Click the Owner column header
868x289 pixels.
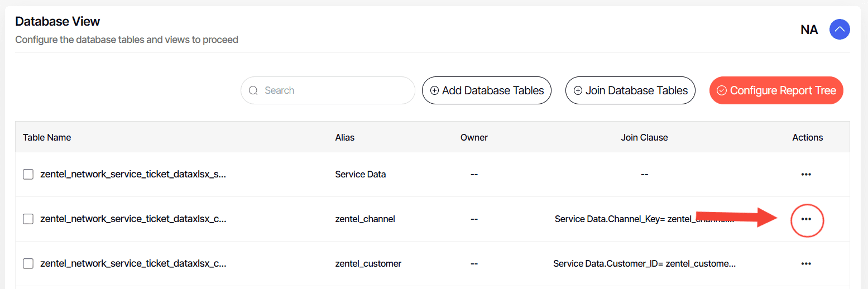tap(474, 137)
